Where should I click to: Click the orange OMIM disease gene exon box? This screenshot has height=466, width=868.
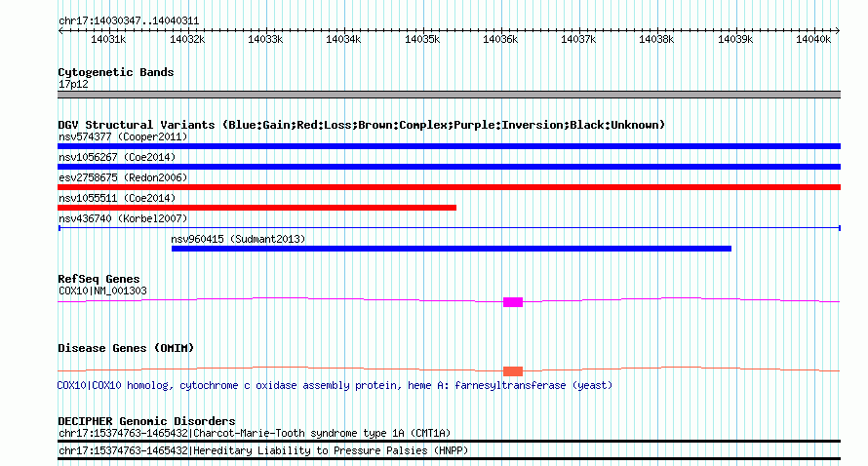[x=513, y=370]
